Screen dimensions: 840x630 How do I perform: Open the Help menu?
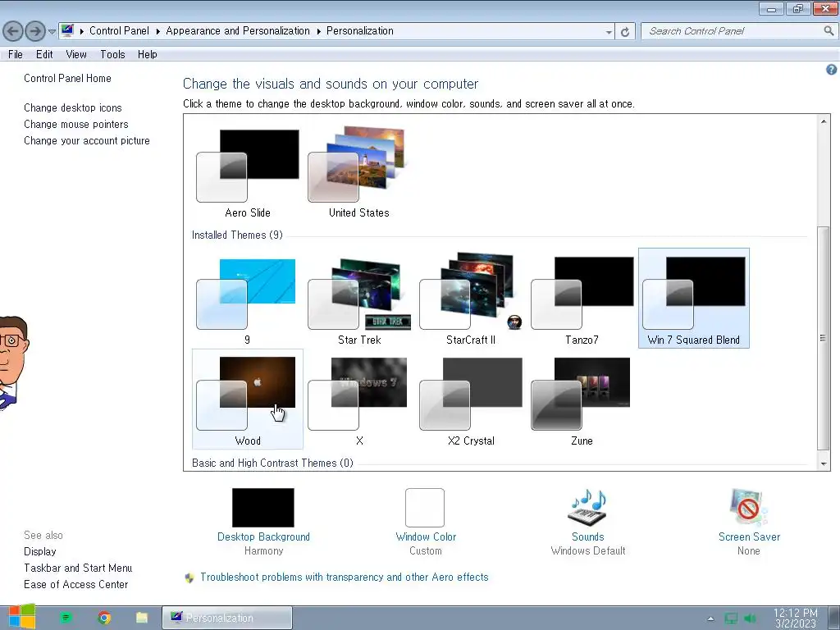[148, 55]
